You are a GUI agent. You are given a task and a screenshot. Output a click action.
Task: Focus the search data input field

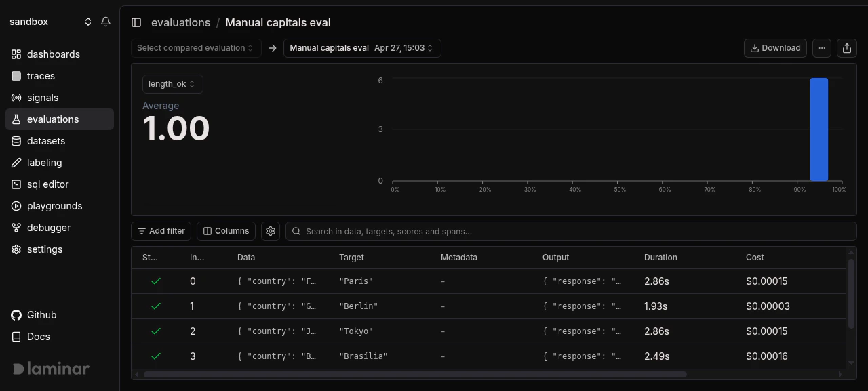tap(571, 231)
